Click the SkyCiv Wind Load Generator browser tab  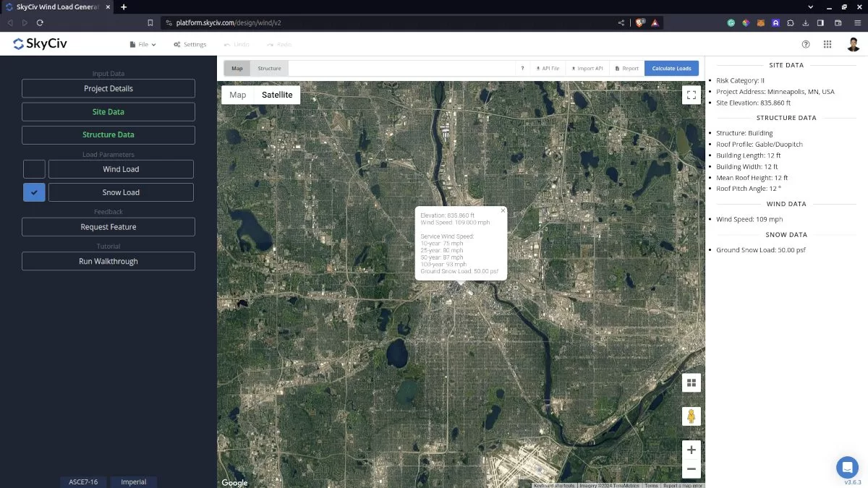(x=58, y=7)
